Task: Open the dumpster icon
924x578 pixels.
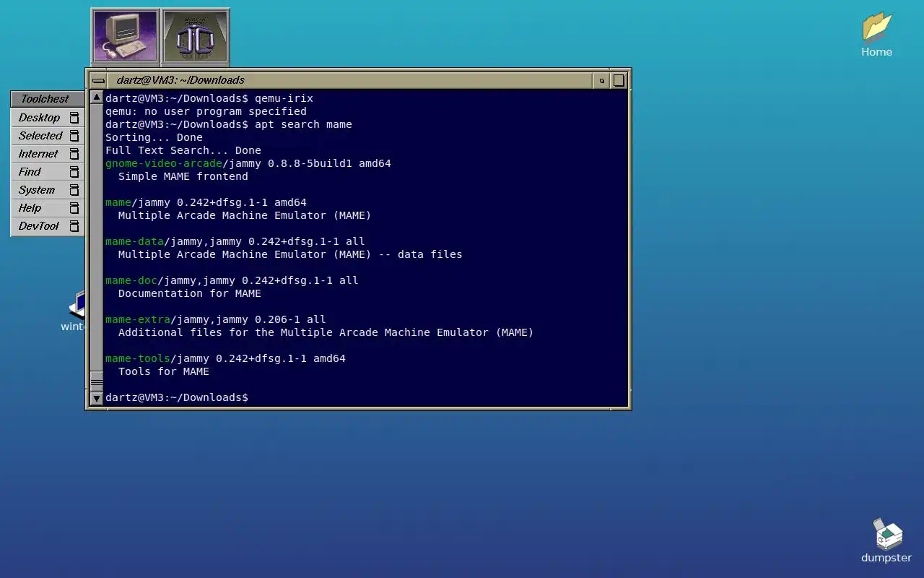Action: click(886, 540)
